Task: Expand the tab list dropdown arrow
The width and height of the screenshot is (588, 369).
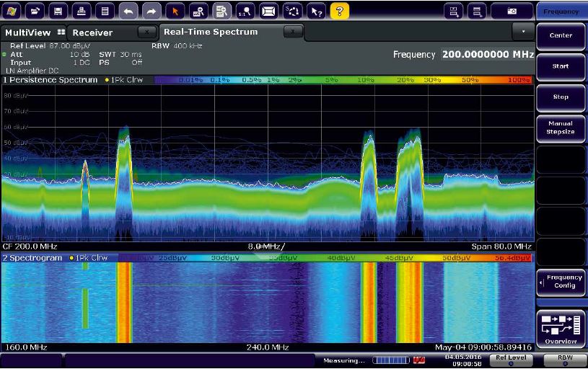Action: (x=522, y=32)
